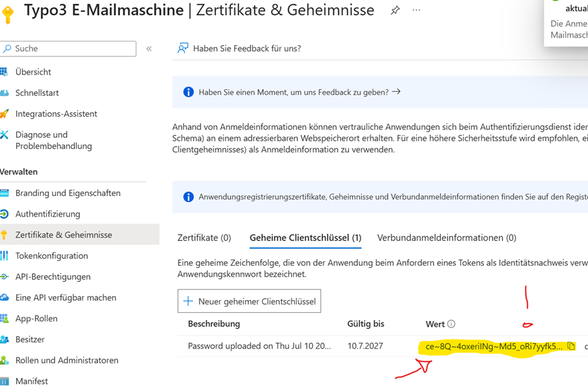
Task: Click the key icon beside Zertifikate & Geheimnisse
Action: pyautogui.click(x=4, y=235)
